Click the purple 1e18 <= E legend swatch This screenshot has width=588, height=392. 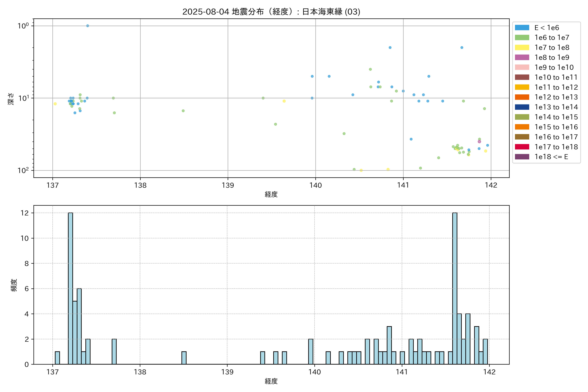coord(522,157)
